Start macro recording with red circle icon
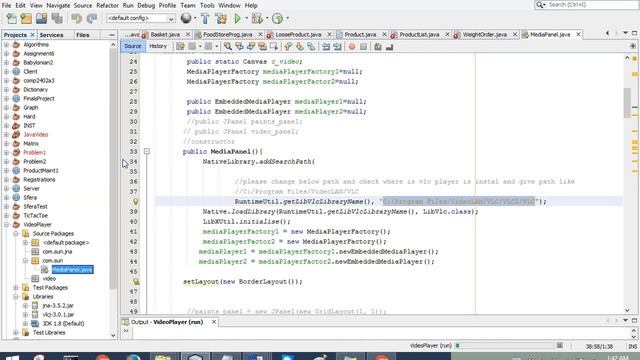 pyautogui.click(x=352, y=47)
